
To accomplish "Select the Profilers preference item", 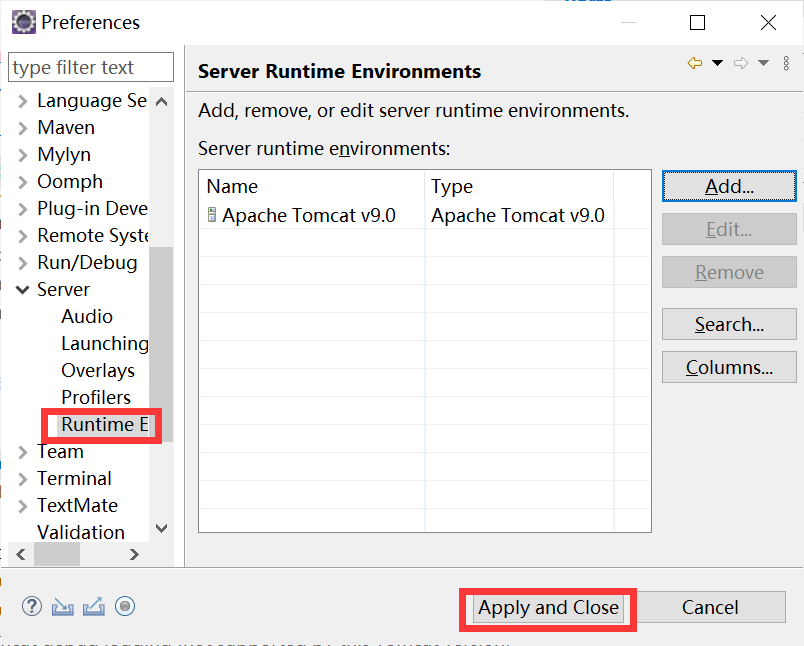I will point(96,397).
